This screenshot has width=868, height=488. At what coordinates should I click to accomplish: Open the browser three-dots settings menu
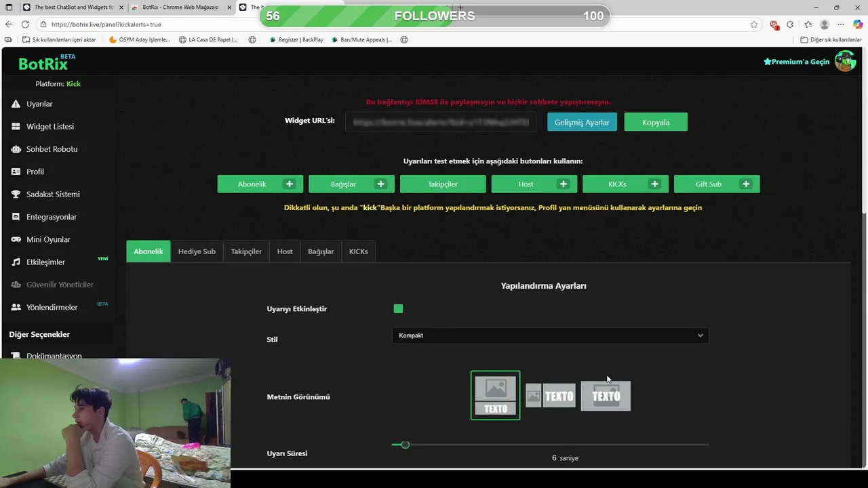[841, 24]
